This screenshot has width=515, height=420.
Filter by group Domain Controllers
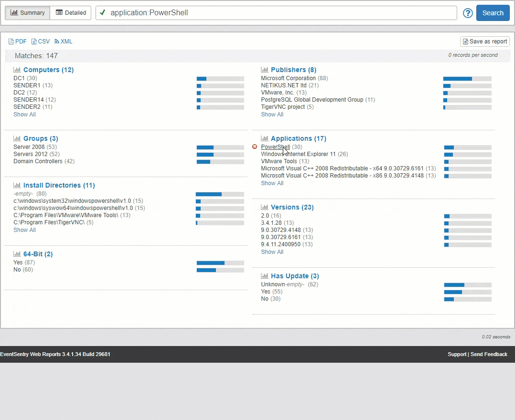tap(38, 161)
